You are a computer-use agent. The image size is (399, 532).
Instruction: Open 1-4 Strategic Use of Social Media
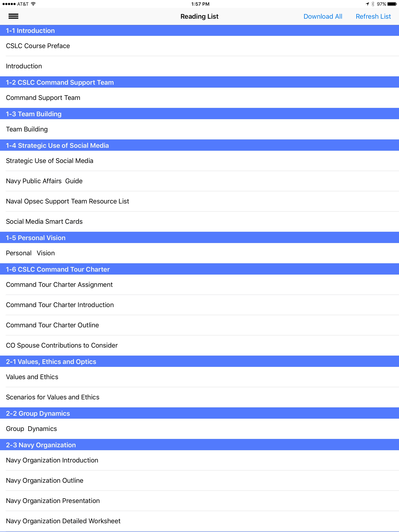tap(199, 145)
